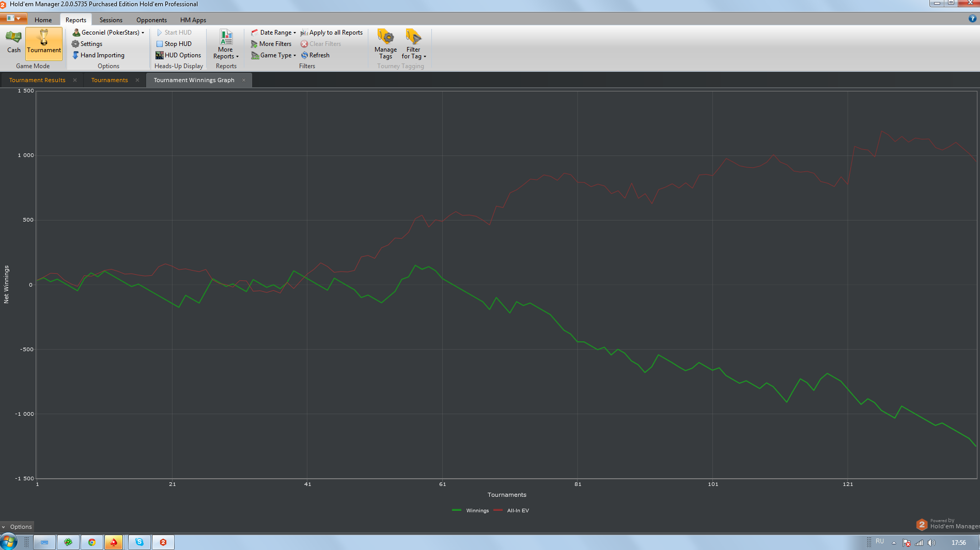The height and width of the screenshot is (550, 980).
Task: Open HUD Options
Action: pyautogui.click(x=178, y=55)
